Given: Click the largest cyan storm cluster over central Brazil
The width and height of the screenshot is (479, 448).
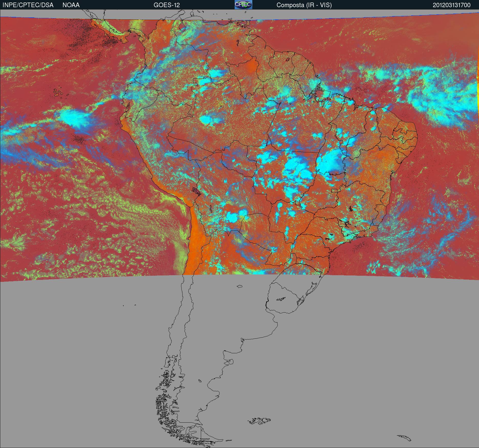Looking at the screenshot, I should pos(330,161).
